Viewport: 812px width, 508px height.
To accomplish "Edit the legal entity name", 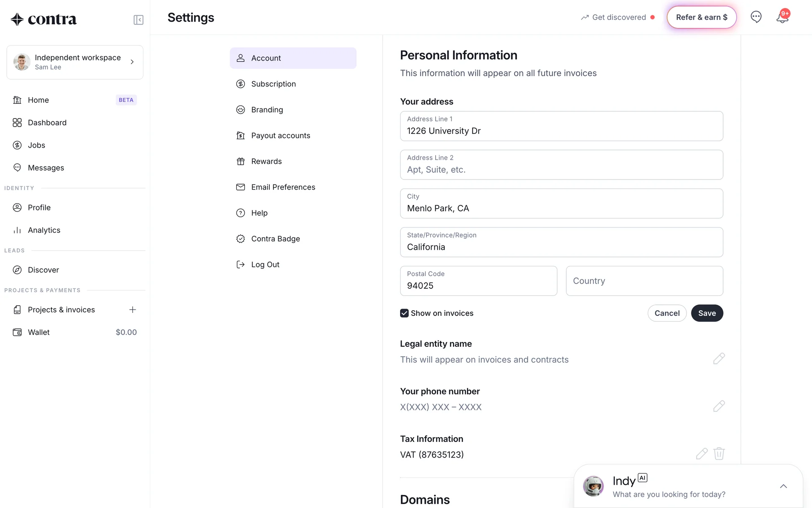I will (x=719, y=359).
